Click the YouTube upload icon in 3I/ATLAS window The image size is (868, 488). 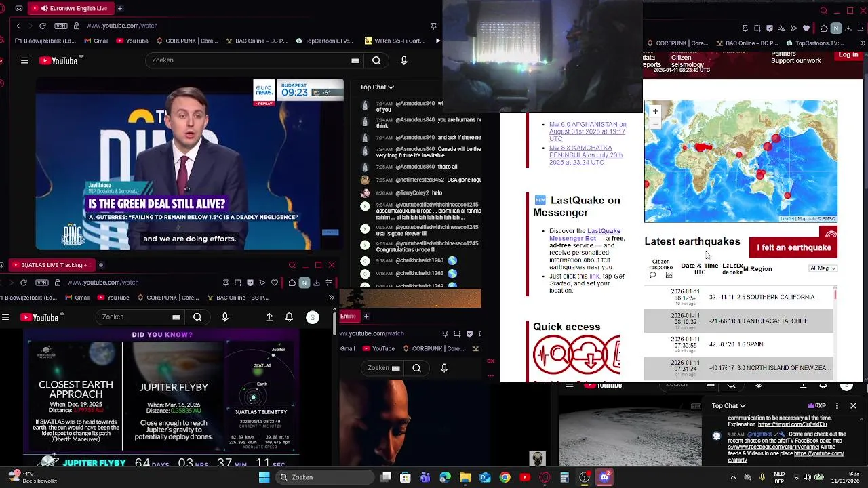point(269,317)
